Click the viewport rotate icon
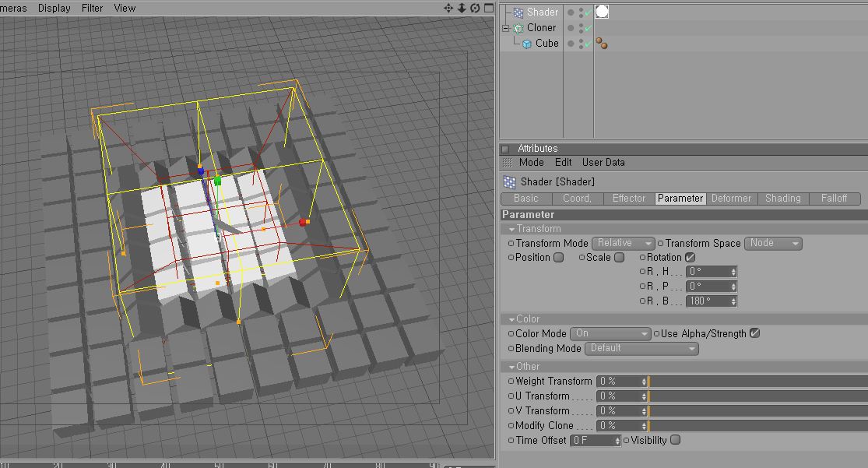This screenshot has height=468, width=868. tap(475, 9)
